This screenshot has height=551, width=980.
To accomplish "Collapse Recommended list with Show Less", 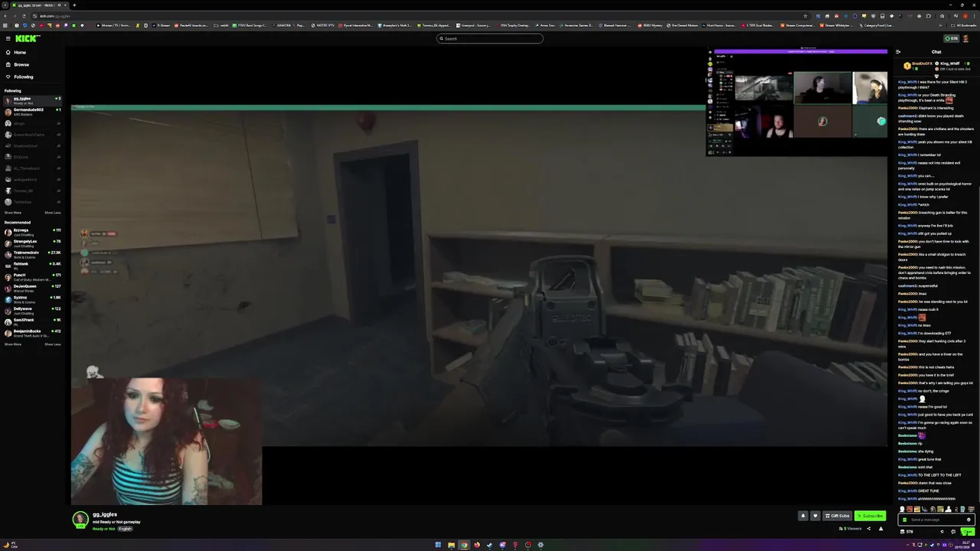I will 52,344.
